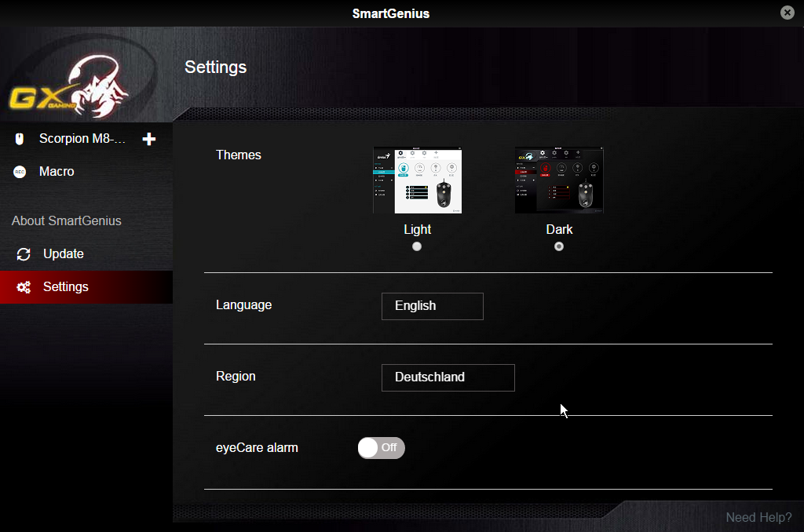Go to the Update page

pyautogui.click(x=86, y=254)
